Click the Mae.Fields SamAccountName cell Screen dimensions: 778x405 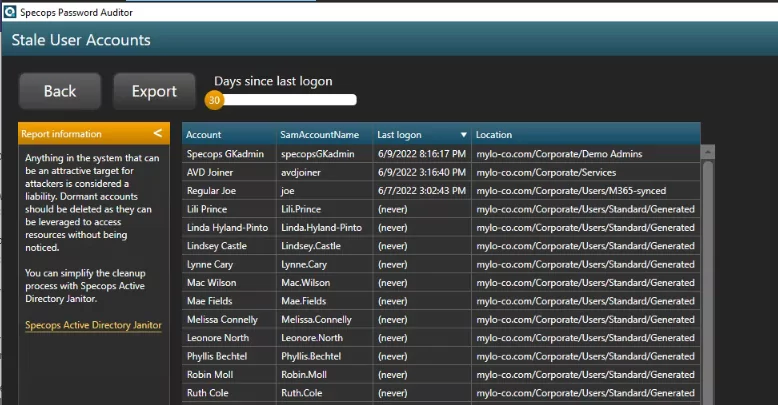click(x=324, y=301)
